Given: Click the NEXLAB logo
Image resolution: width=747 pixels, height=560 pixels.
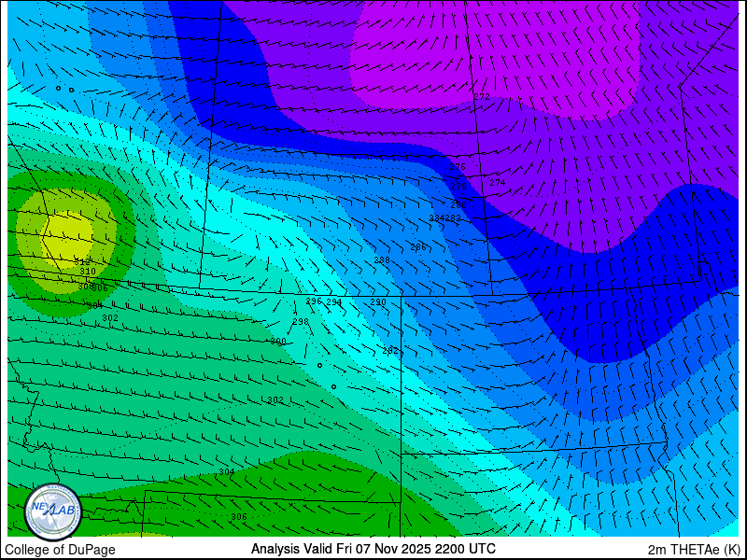Looking at the screenshot, I should pos(53,512).
